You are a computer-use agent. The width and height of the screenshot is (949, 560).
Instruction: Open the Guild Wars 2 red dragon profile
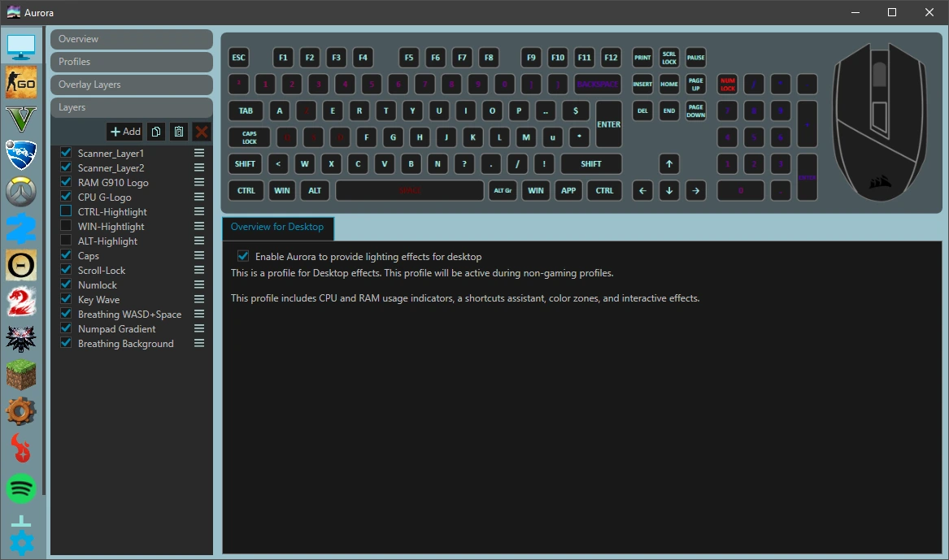coord(21,302)
